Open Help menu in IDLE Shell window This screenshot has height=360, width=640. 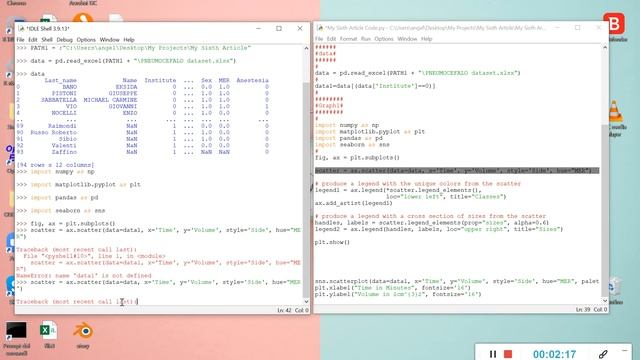coord(129,40)
